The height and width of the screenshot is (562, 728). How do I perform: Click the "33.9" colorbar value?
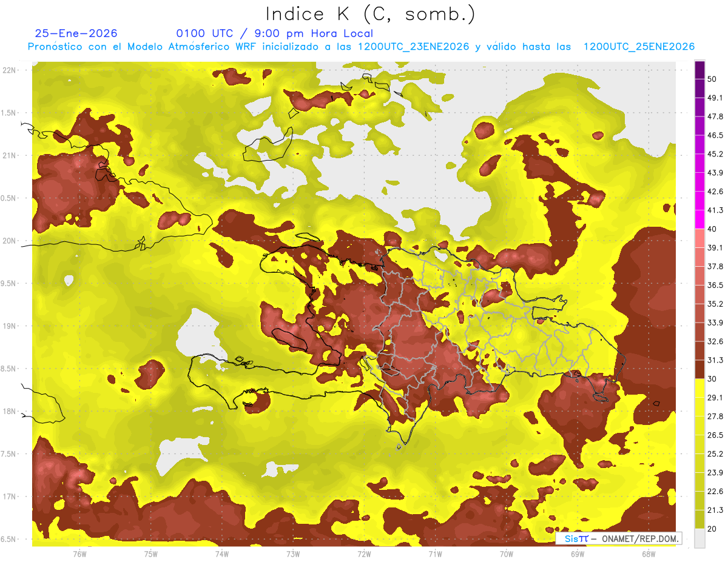coord(715,323)
